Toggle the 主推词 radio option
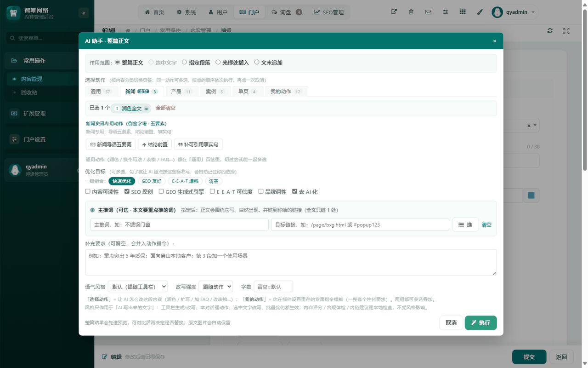588x368 pixels. [92, 210]
